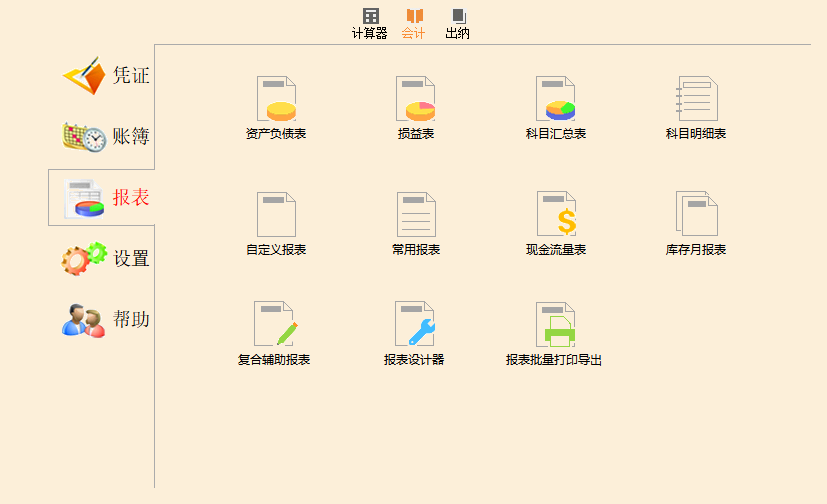Open the 帮助 help section
This screenshot has width=827, height=504.
106,320
